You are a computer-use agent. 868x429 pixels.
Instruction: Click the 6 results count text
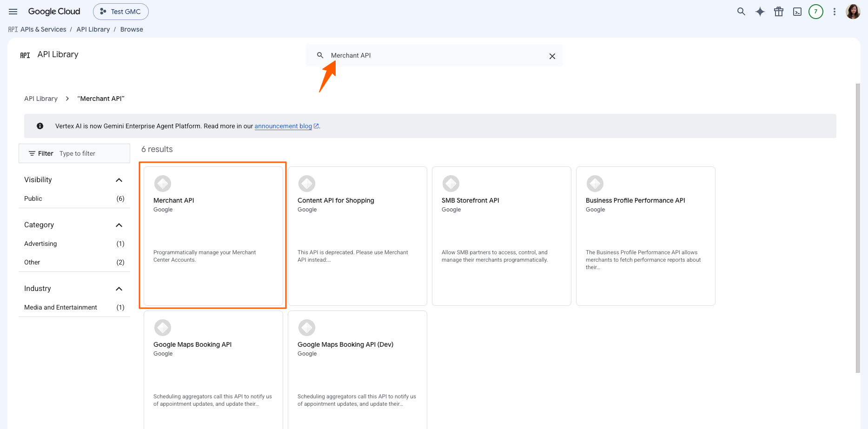point(157,149)
